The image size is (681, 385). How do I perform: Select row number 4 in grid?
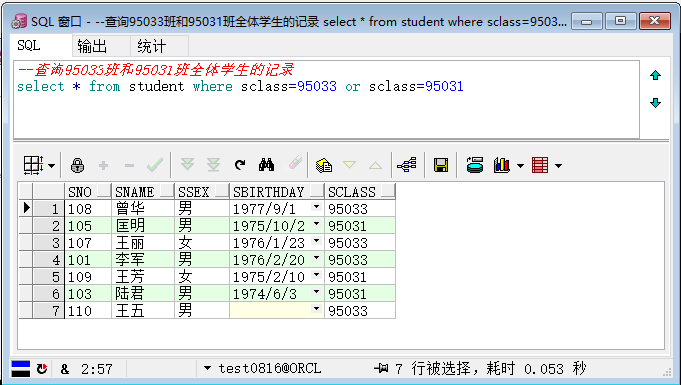point(49,259)
